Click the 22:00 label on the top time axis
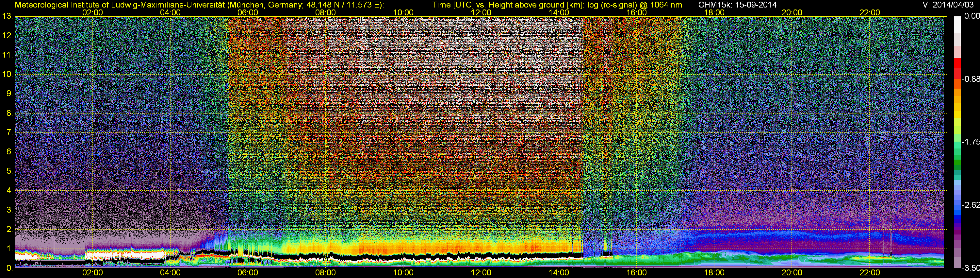The width and height of the screenshot is (980, 278). pos(870,12)
